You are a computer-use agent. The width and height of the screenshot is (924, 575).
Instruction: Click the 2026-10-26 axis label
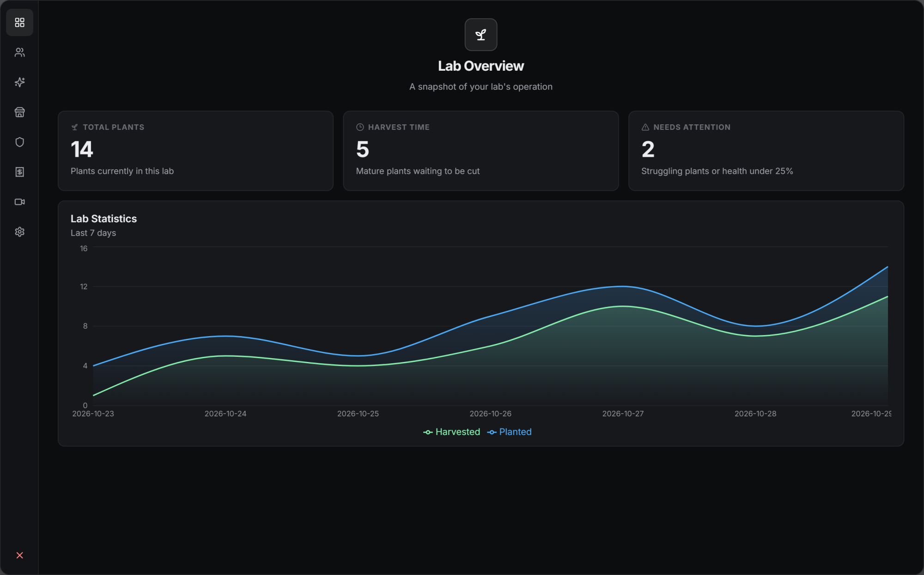coord(491,414)
